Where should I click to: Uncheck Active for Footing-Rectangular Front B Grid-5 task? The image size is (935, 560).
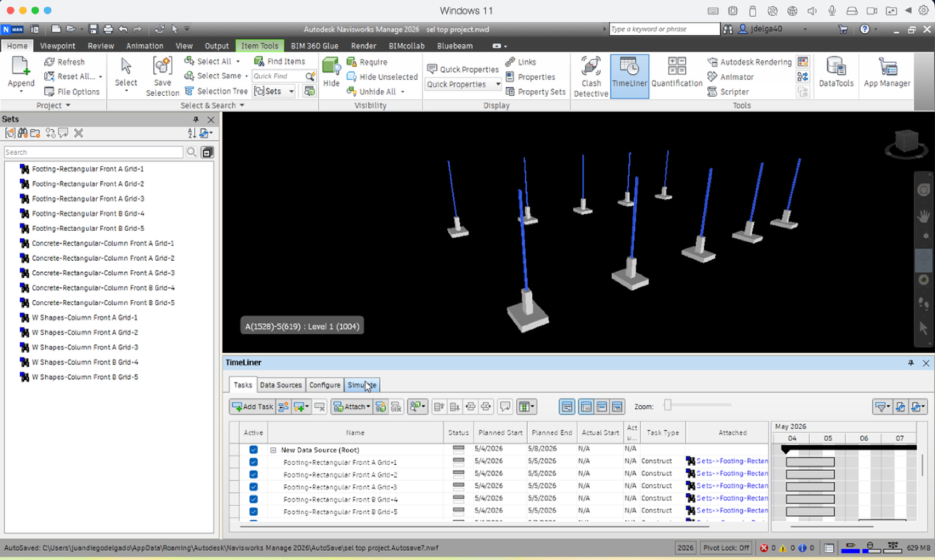253,512
